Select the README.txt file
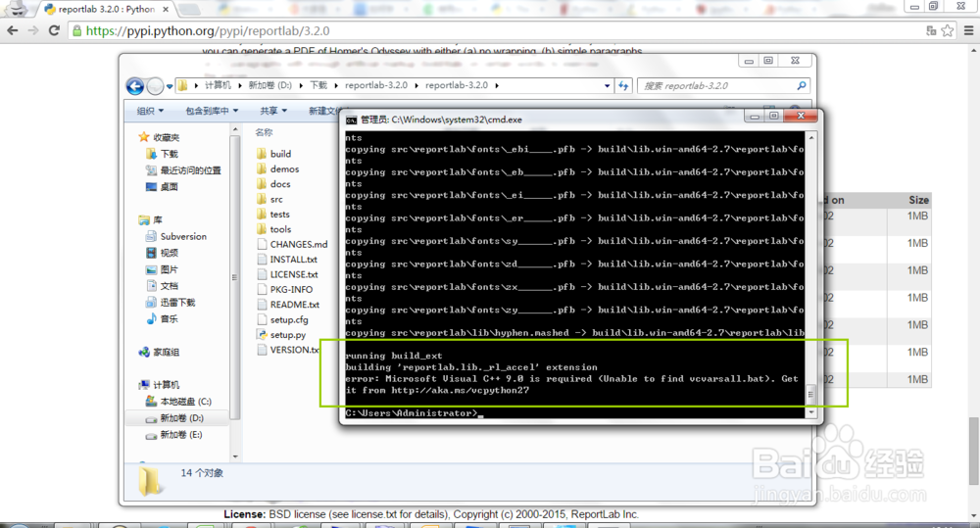 pyautogui.click(x=294, y=305)
